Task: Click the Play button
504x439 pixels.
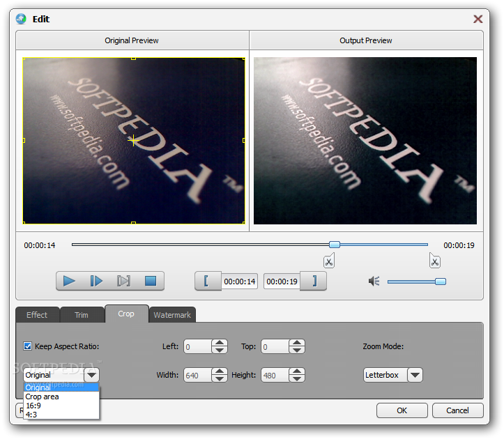Action: 70,282
